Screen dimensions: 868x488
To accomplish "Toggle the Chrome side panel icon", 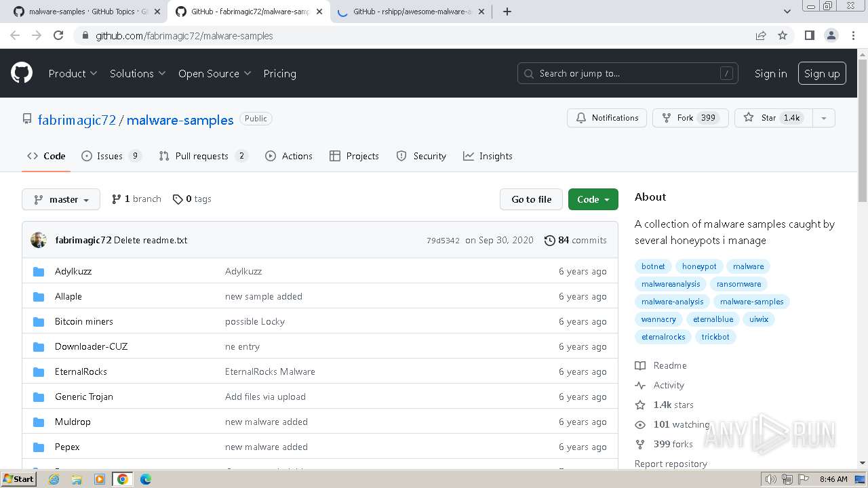I will (809, 35).
